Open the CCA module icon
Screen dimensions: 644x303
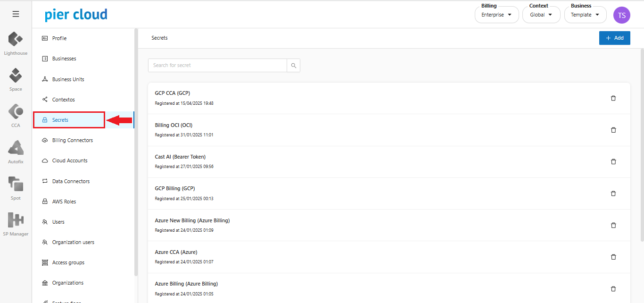pyautogui.click(x=16, y=112)
